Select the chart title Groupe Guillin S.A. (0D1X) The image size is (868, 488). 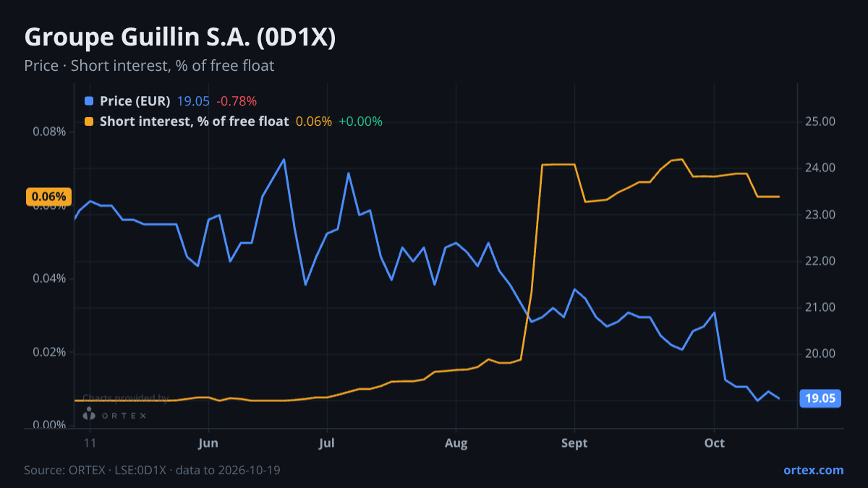click(179, 38)
